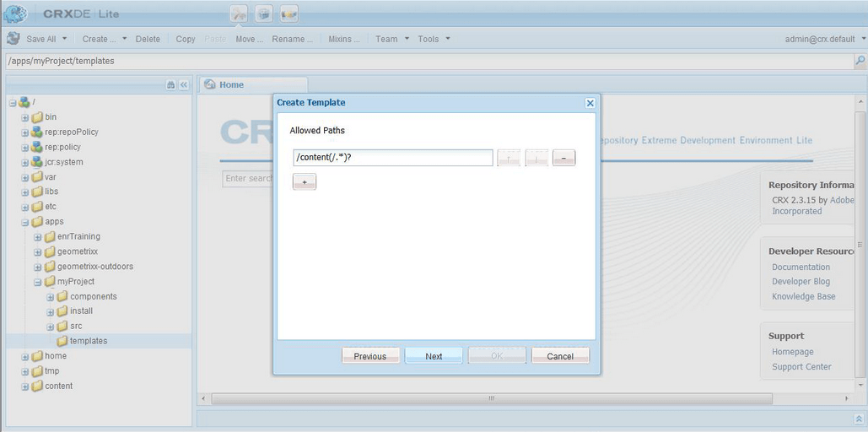Expand the bin folder

pyautogui.click(x=25, y=117)
